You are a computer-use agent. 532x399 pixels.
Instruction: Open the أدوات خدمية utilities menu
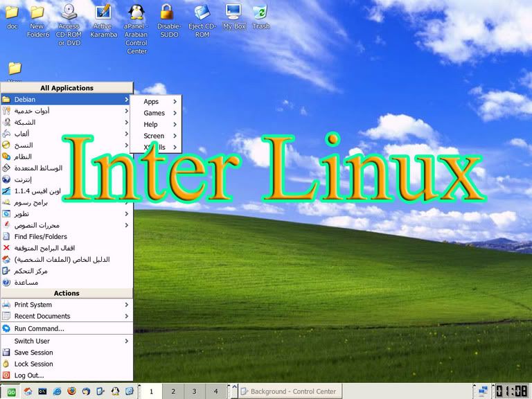(66, 111)
